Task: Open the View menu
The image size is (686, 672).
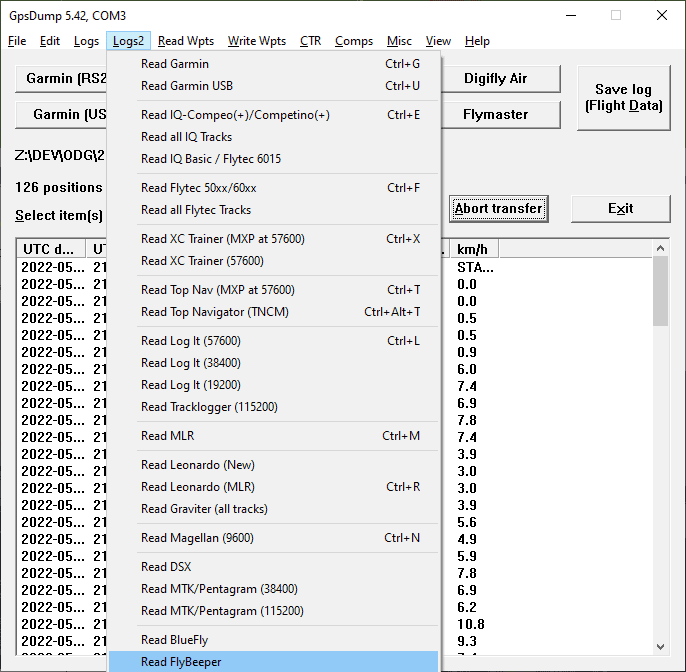Action: [x=438, y=41]
